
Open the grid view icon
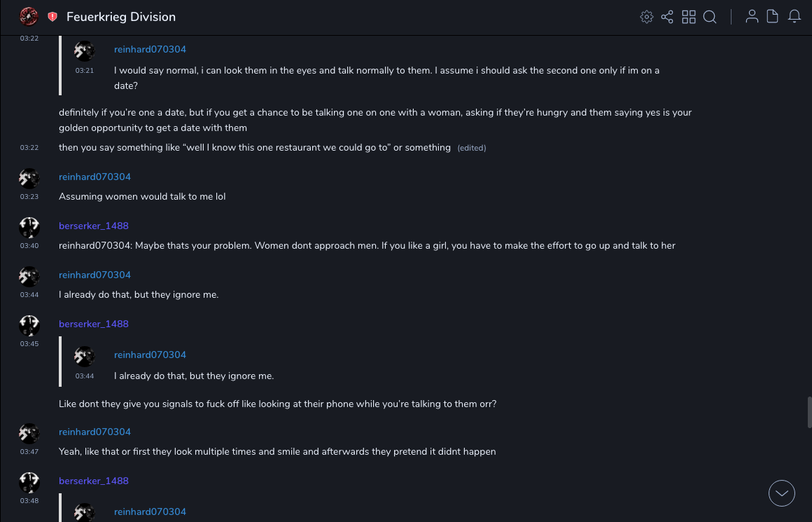(x=689, y=17)
